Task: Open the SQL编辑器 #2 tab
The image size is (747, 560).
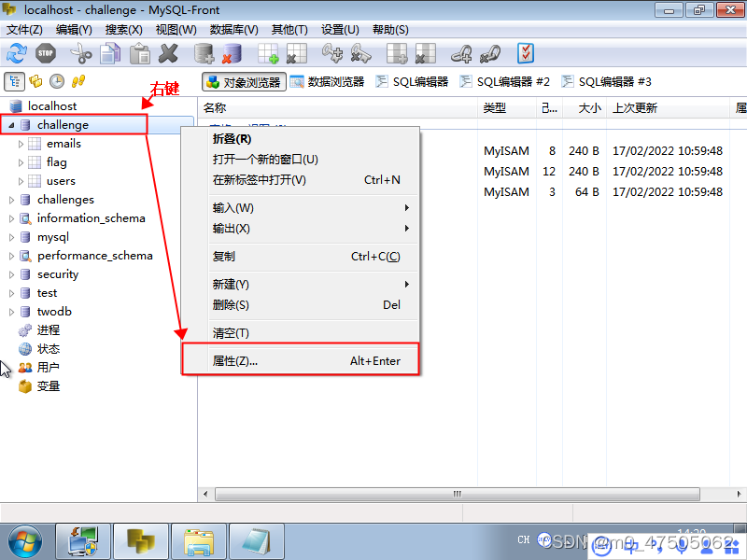Action: pyautogui.click(x=505, y=82)
